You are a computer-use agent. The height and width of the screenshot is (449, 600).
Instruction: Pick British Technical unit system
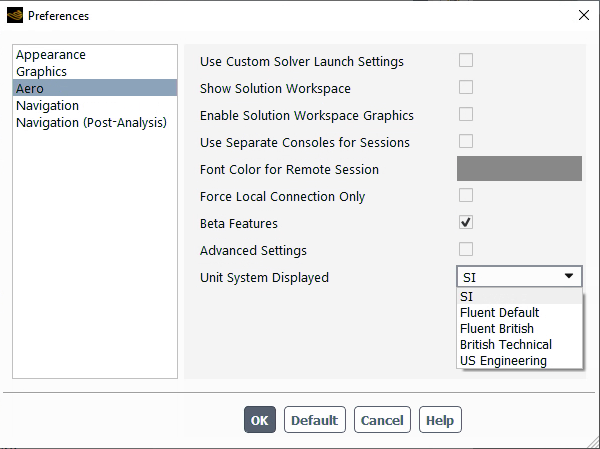tap(505, 345)
